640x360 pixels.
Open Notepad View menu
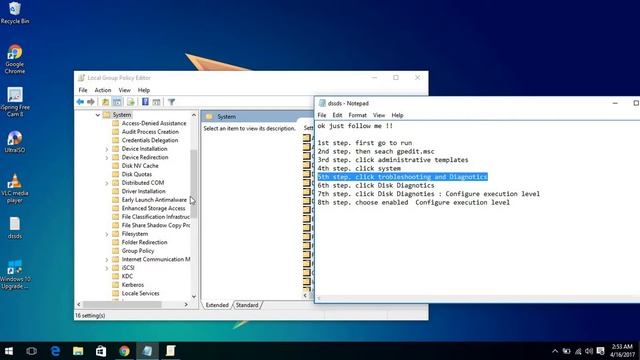[x=379, y=115]
